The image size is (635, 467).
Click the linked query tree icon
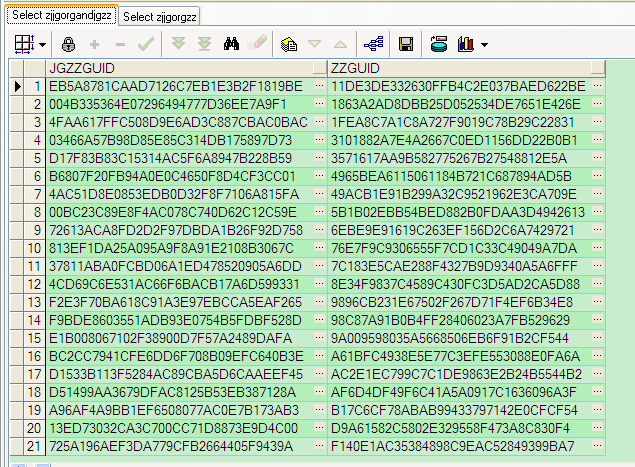(x=373, y=44)
